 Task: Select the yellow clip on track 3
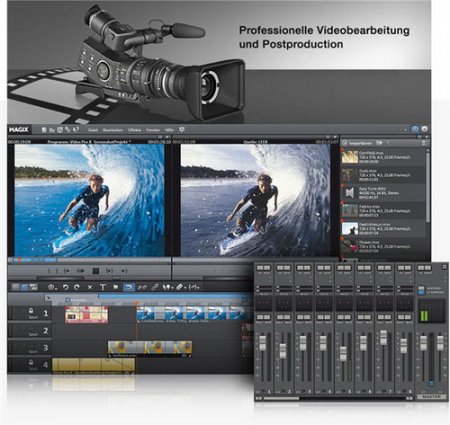(x=150, y=348)
